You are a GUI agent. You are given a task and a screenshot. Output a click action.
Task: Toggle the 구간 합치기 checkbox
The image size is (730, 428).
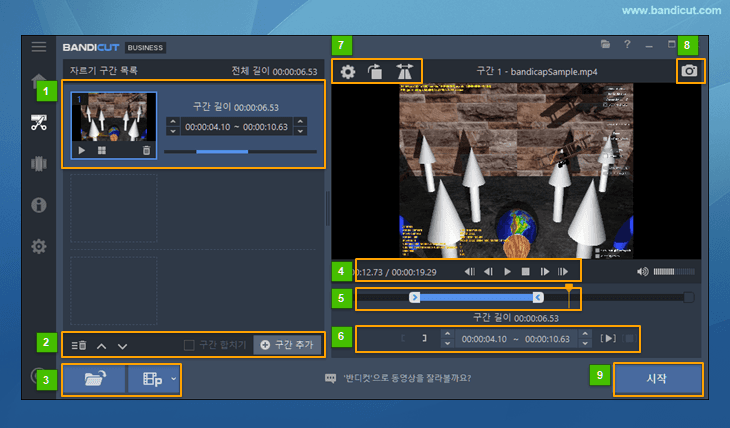point(189,345)
